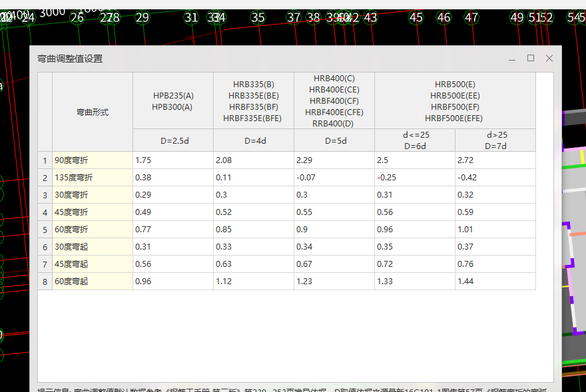Select the '45度弯起' row label

[x=93, y=264]
